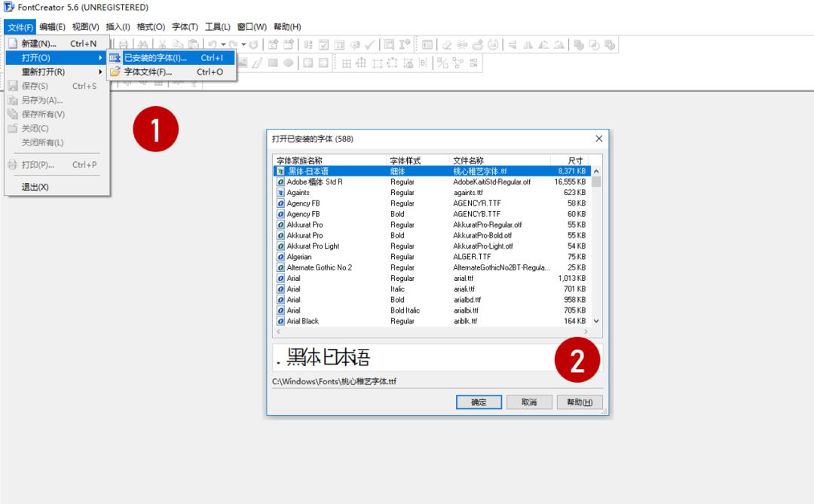Select AkkuratPro-Bold.otf in the list

point(482,235)
